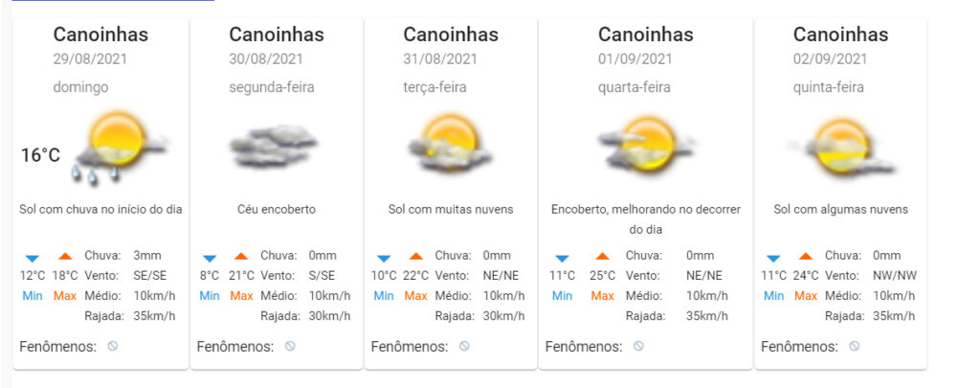Screen dimensions: 980x388
Task: Click the Fenômenos none icon on 02/09/2021 card
Action: [854, 346]
